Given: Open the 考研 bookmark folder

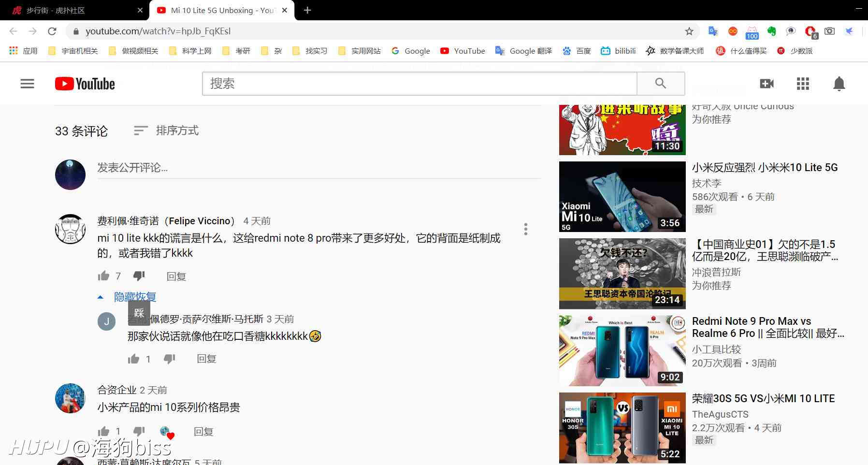Looking at the screenshot, I should click(x=236, y=51).
